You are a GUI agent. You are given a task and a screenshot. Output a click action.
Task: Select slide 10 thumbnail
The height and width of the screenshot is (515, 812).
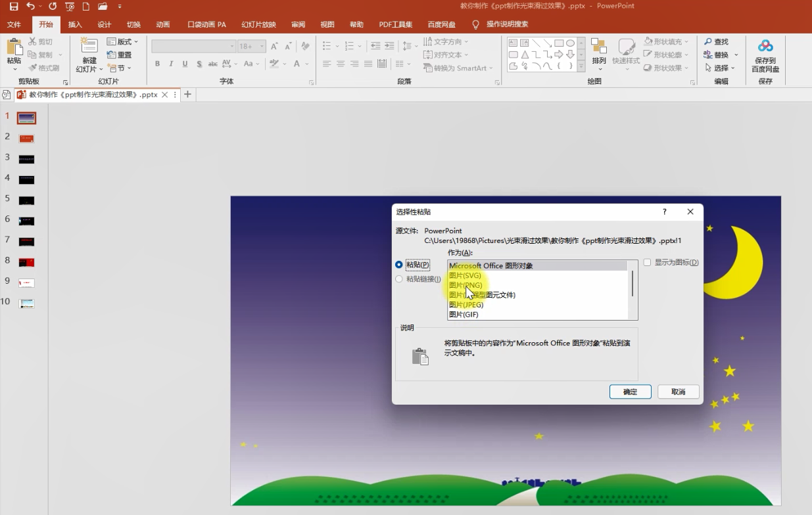pos(26,303)
